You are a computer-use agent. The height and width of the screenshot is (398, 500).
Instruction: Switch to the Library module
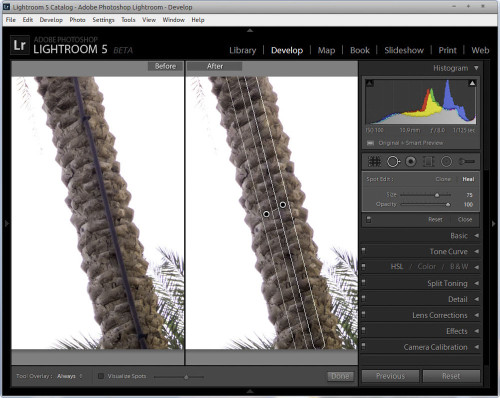(243, 50)
